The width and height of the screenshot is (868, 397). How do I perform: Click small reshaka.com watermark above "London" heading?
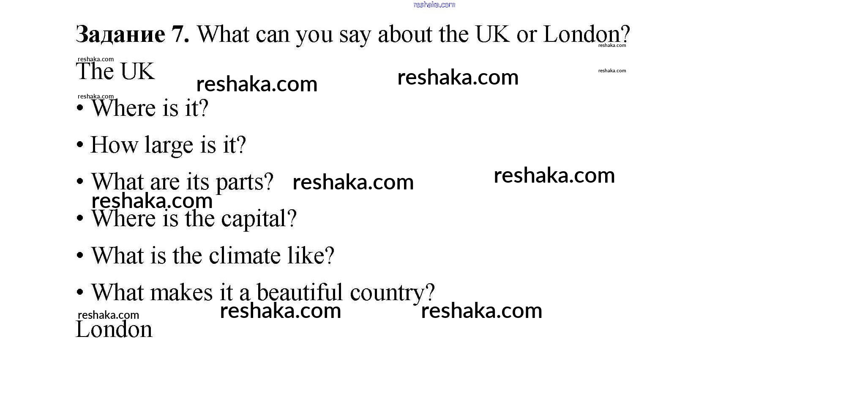click(108, 315)
